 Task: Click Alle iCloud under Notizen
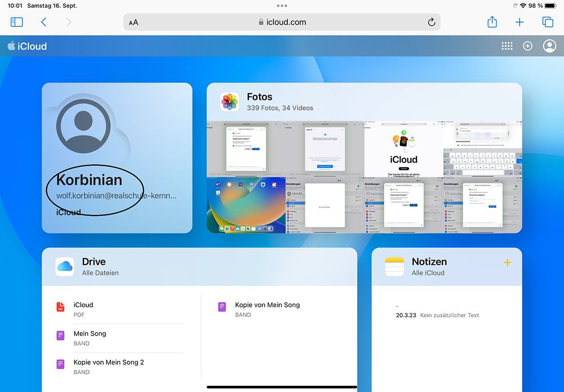(428, 273)
